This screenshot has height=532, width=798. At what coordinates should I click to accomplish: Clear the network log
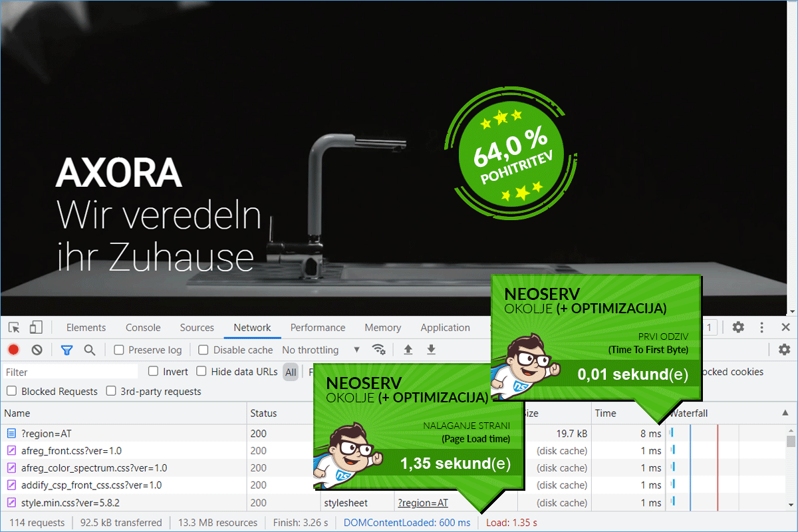37,350
